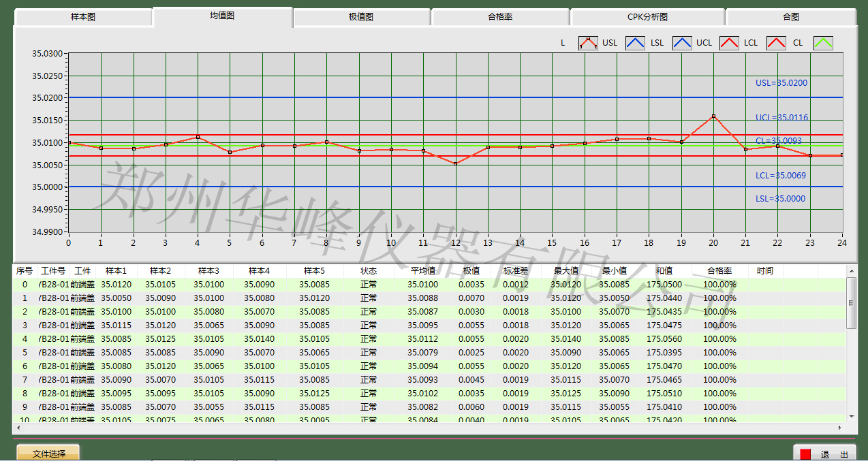Select the 合格率 tab

pos(500,17)
